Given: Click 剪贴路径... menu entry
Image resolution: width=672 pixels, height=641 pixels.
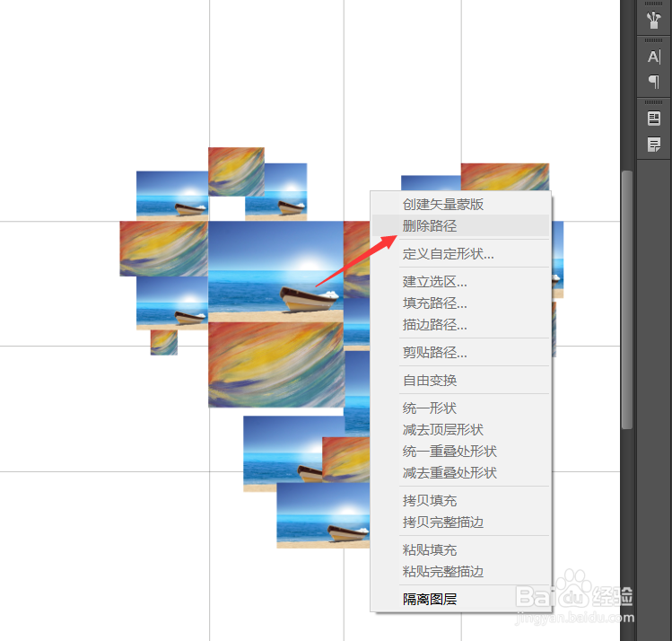Looking at the screenshot, I should [461, 353].
